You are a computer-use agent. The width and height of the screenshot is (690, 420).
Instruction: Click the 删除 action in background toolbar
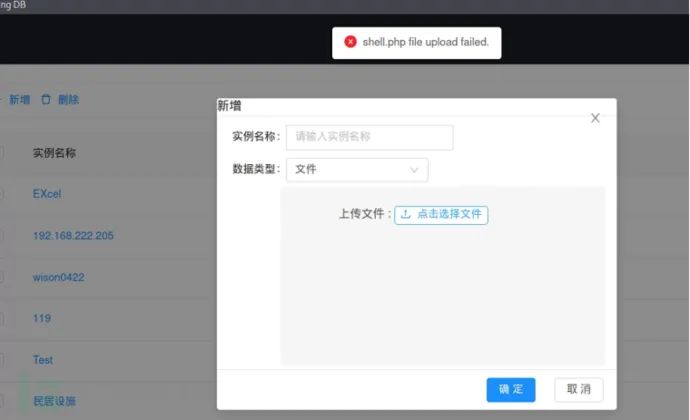pos(68,100)
